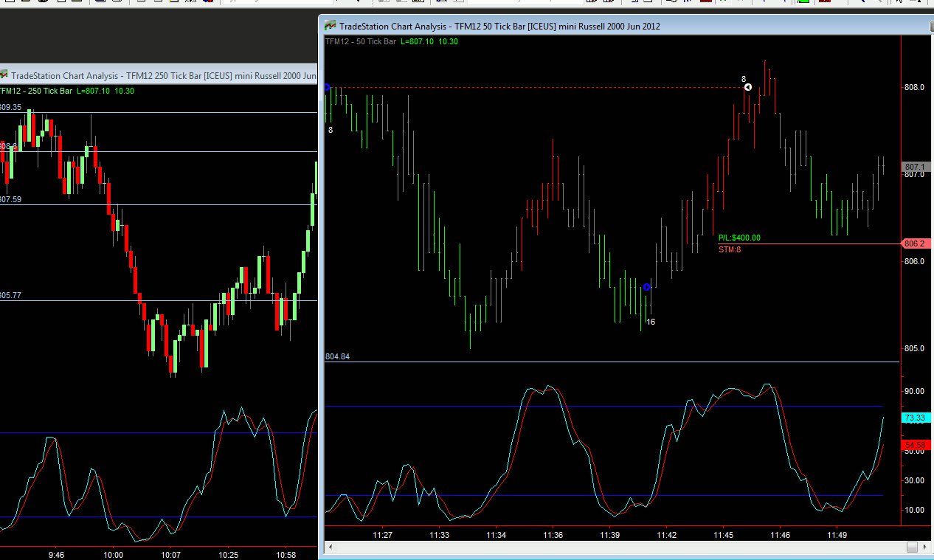Click the 9:46 time label in 250 Tick chart
Viewport: 934px width, 560px height.
(56, 555)
